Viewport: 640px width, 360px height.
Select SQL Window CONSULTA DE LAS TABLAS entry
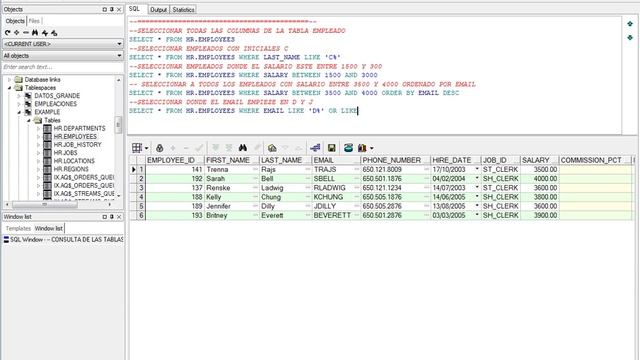point(63,240)
